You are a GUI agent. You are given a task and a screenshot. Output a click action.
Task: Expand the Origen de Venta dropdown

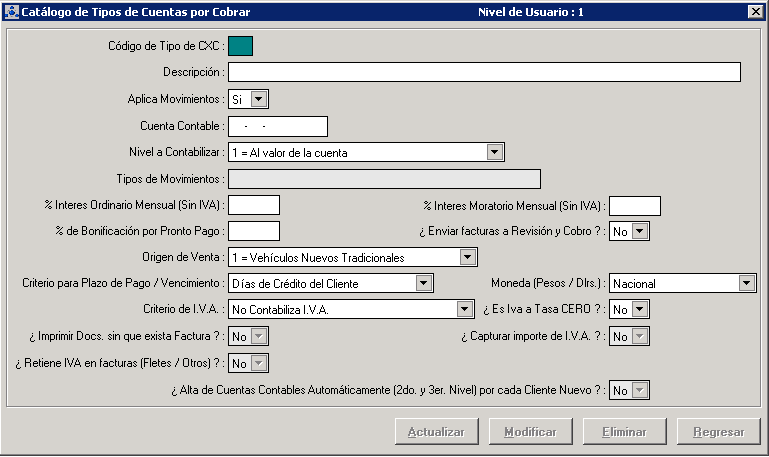point(466,258)
